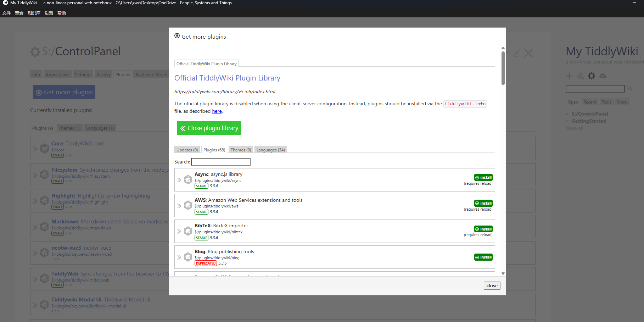Expand the Async plugin details
Screen dimensions: 644x322
pyautogui.click(x=179, y=180)
